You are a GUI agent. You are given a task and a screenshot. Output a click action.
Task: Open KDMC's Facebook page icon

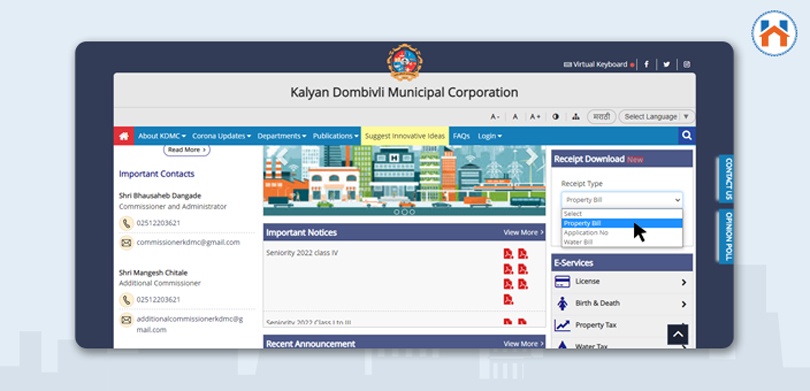[x=646, y=65]
